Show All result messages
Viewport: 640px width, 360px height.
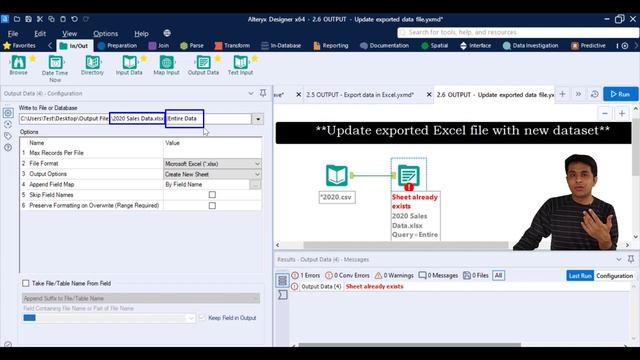click(x=498, y=276)
